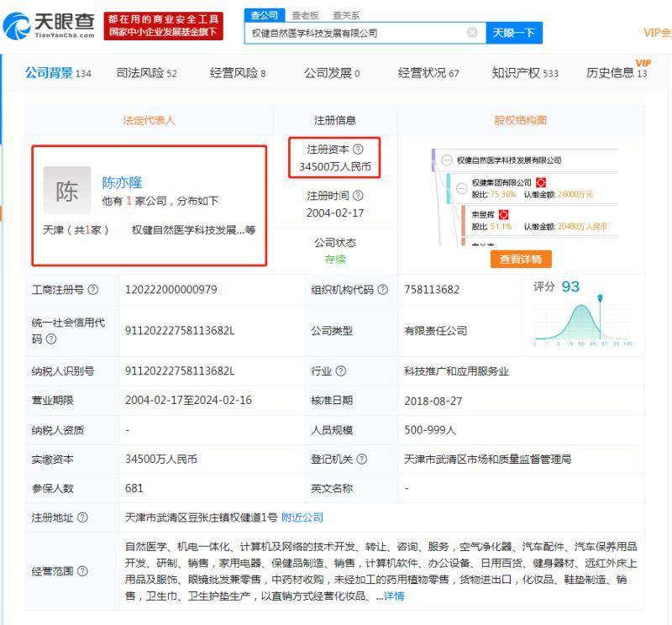672x625 pixels.
Task: Click the organization code 758113682
Action: [x=432, y=290]
